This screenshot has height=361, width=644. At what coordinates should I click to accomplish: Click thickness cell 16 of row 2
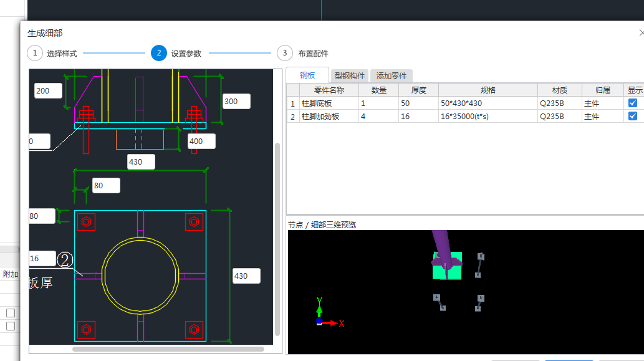pyautogui.click(x=419, y=116)
